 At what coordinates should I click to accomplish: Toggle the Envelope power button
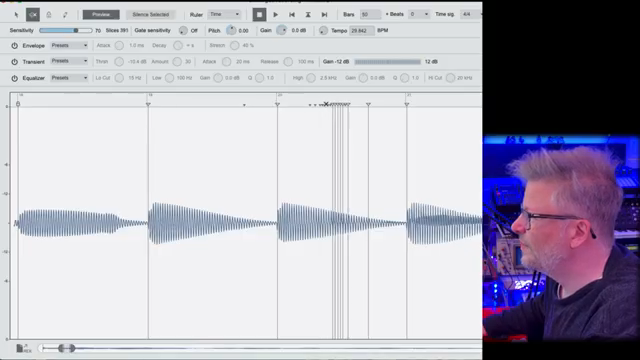pos(15,46)
